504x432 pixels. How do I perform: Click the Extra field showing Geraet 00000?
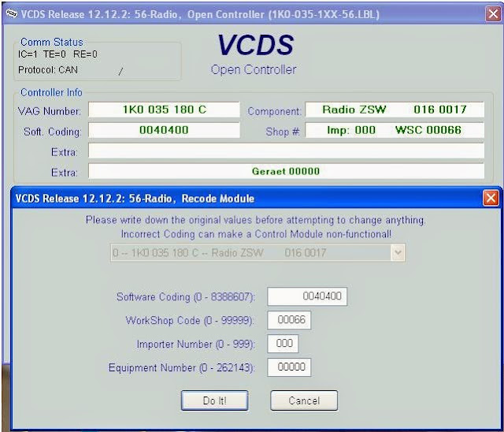(x=286, y=171)
